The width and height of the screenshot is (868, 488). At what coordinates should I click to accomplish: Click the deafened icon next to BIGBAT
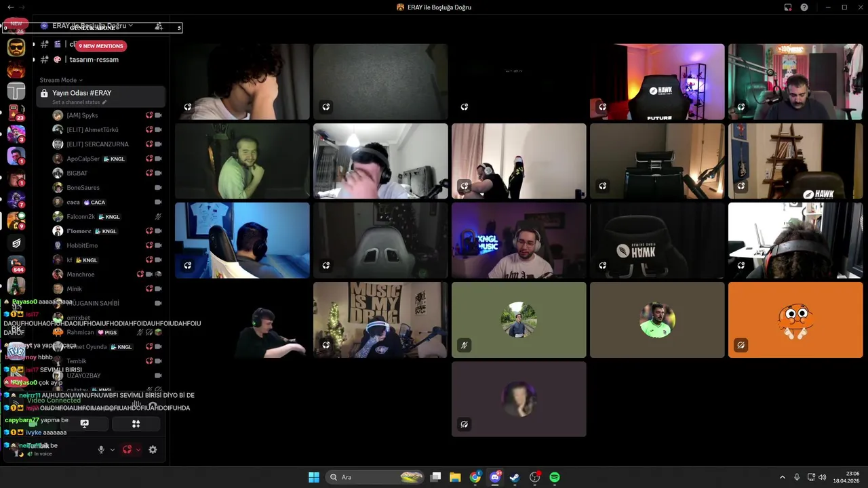tap(149, 173)
